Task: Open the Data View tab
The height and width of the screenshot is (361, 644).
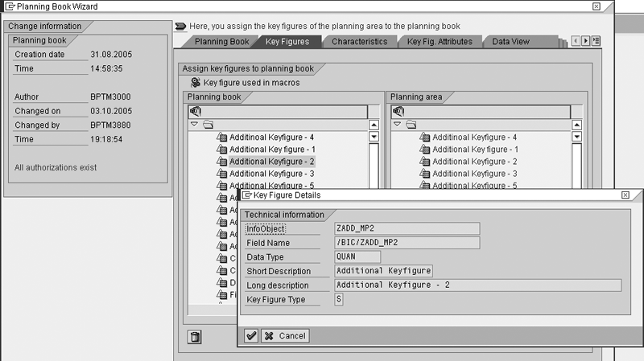Action: [x=510, y=42]
